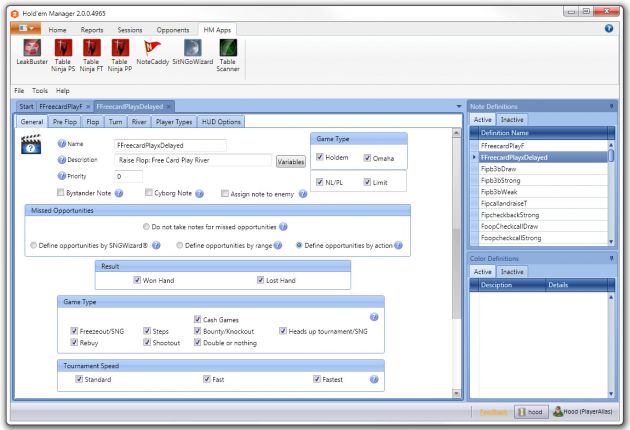
Task: Show Inactive note definitions
Action: pos(511,120)
